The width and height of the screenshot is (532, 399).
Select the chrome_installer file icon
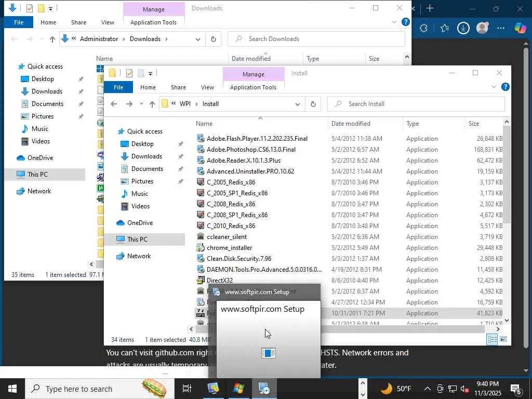pos(201,247)
